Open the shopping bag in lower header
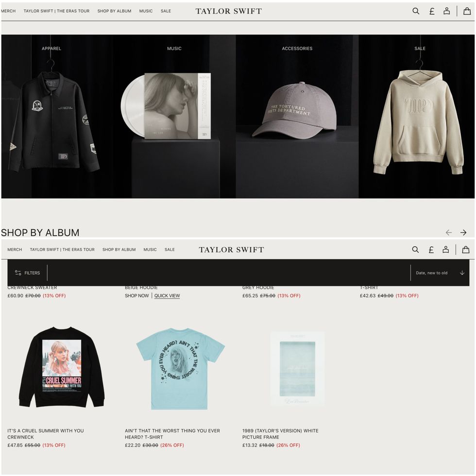476x476 pixels. pyautogui.click(x=466, y=250)
